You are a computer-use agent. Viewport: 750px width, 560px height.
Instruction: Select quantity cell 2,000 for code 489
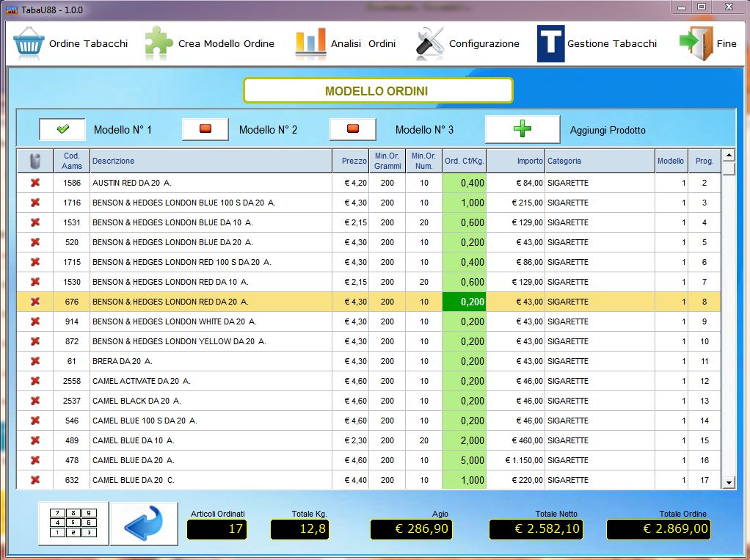pyautogui.click(x=464, y=440)
